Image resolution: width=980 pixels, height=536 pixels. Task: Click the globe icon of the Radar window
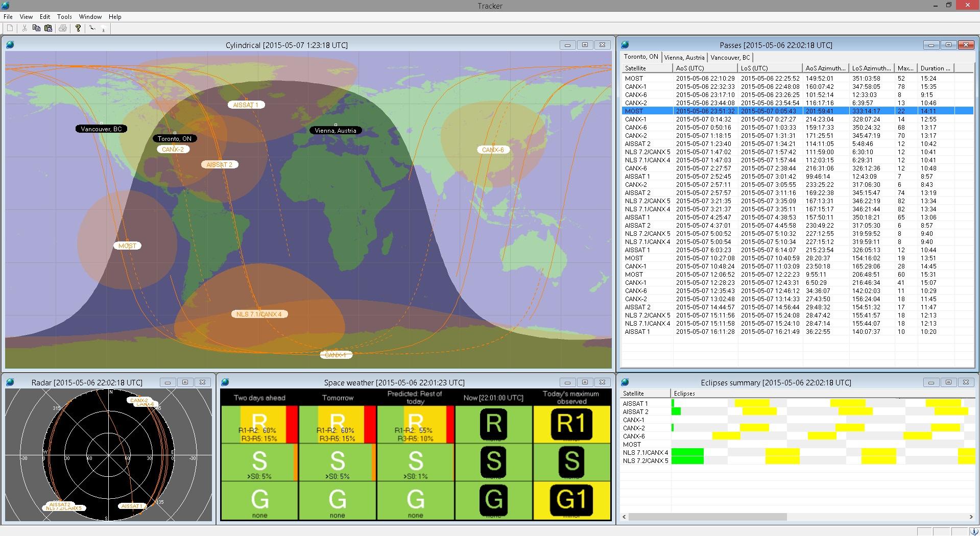pos(10,382)
